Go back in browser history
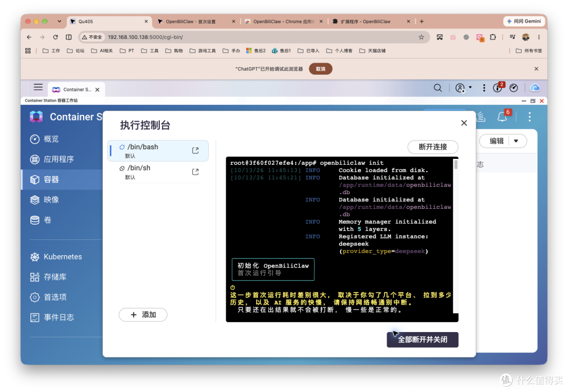Screen dimensions: 568x392 (29, 37)
